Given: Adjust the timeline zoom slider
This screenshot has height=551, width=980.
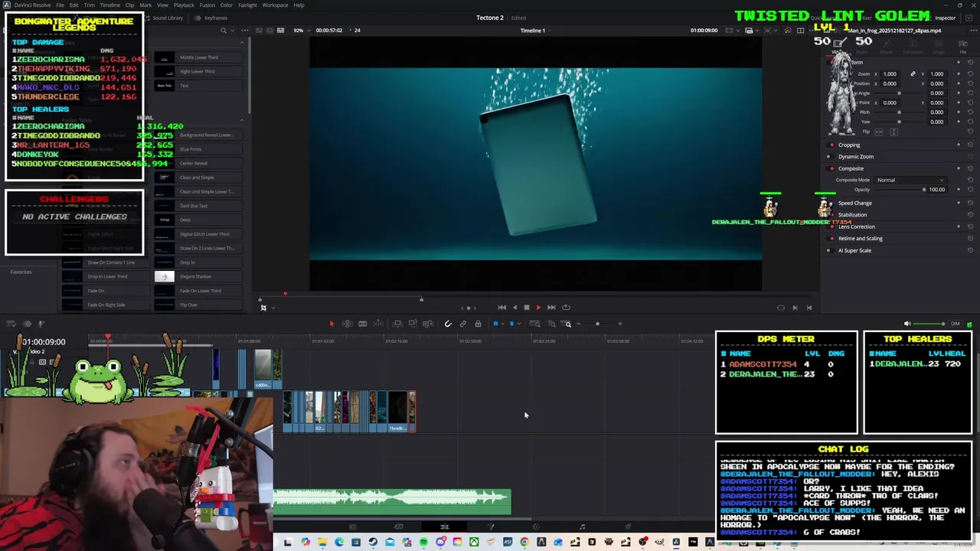Looking at the screenshot, I should tap(597, 324).
